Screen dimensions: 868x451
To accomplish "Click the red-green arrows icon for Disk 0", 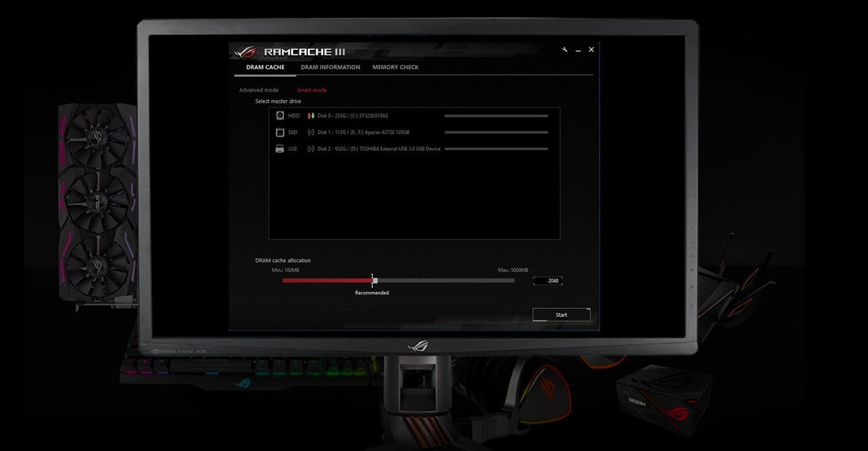I will [310, 116].
